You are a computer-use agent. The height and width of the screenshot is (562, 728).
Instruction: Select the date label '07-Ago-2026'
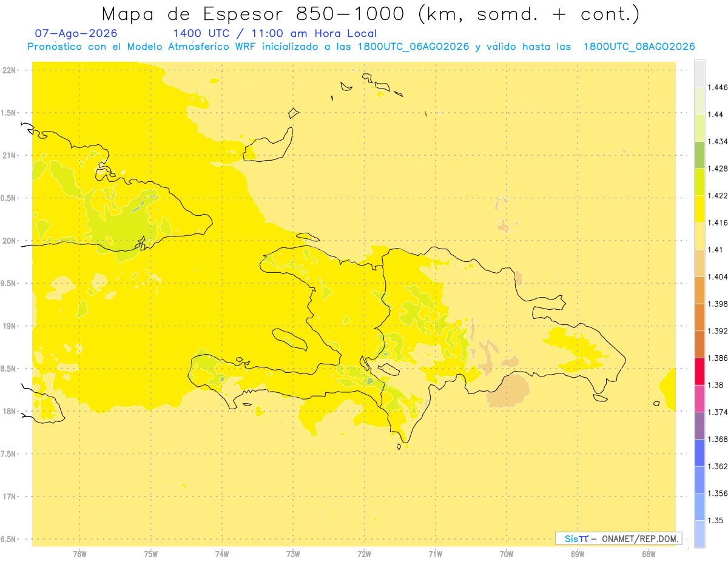[76, 33]
